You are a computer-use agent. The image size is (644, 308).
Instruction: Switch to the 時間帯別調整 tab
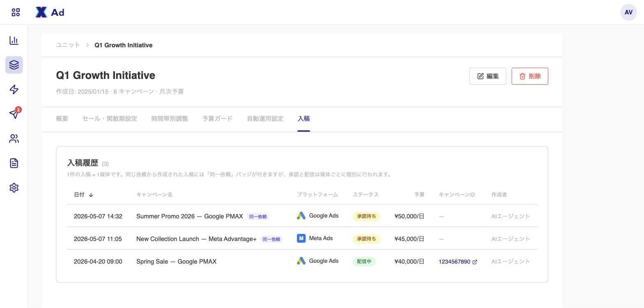point(170,119)
